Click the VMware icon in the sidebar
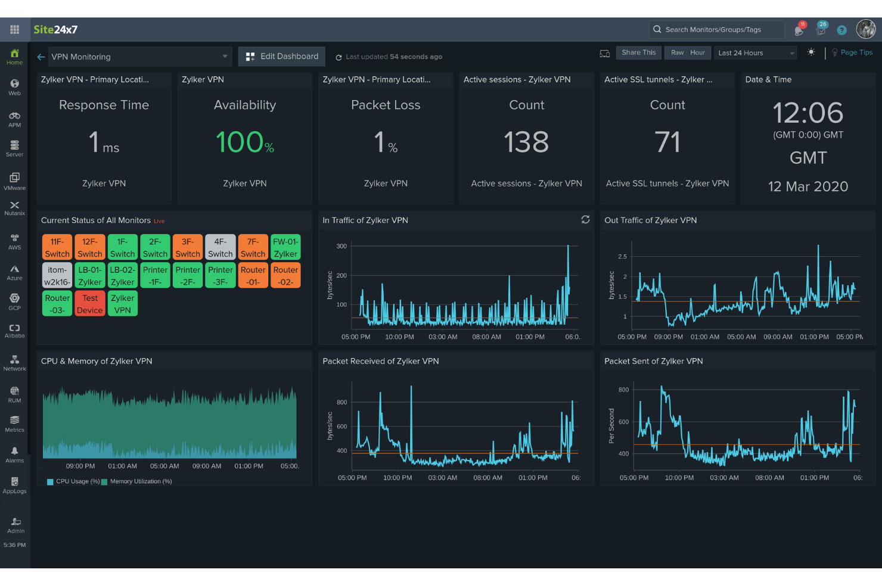Image resolution: width=882 pixels, height=588 pixels. [14, 180]
